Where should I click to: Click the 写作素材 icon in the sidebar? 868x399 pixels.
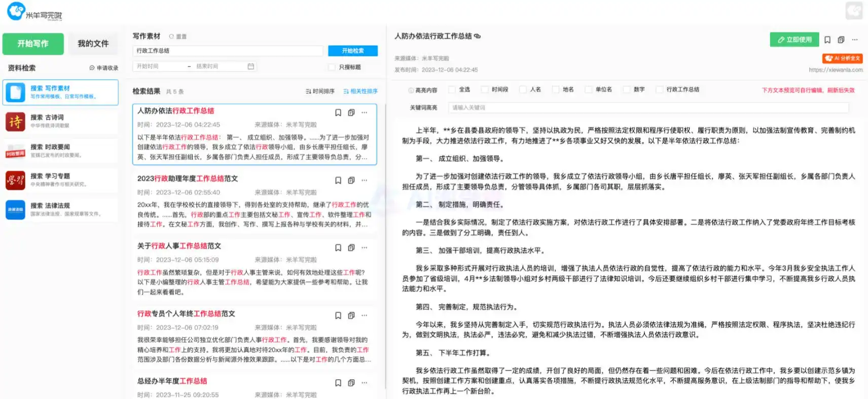15,92
